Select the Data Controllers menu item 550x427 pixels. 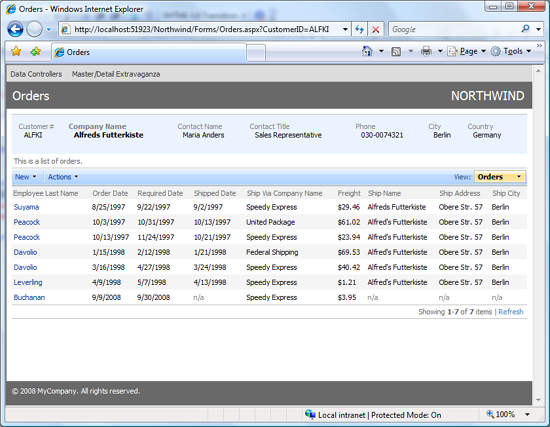click(36, 74)
